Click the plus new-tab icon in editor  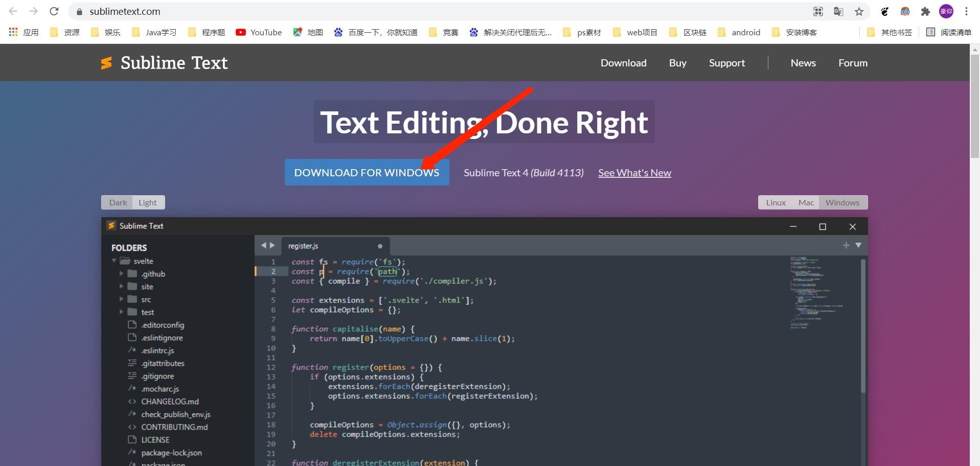point(846,245)
